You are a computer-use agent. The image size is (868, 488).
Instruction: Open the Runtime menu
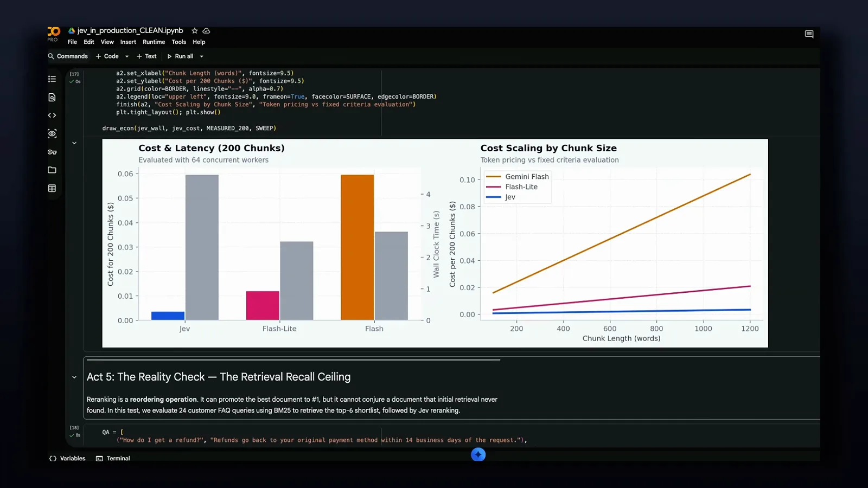tap(154, 42)
